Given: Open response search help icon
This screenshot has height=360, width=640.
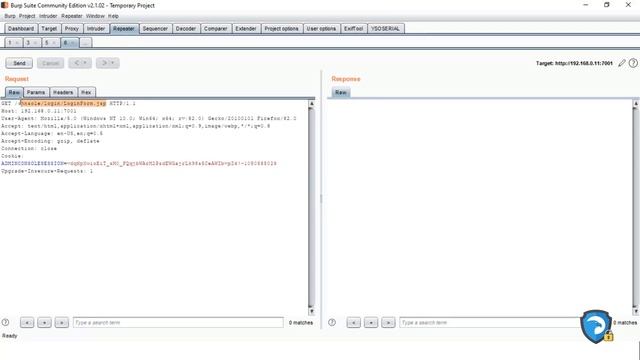Looking at the screenshot, I should [332, 322].
